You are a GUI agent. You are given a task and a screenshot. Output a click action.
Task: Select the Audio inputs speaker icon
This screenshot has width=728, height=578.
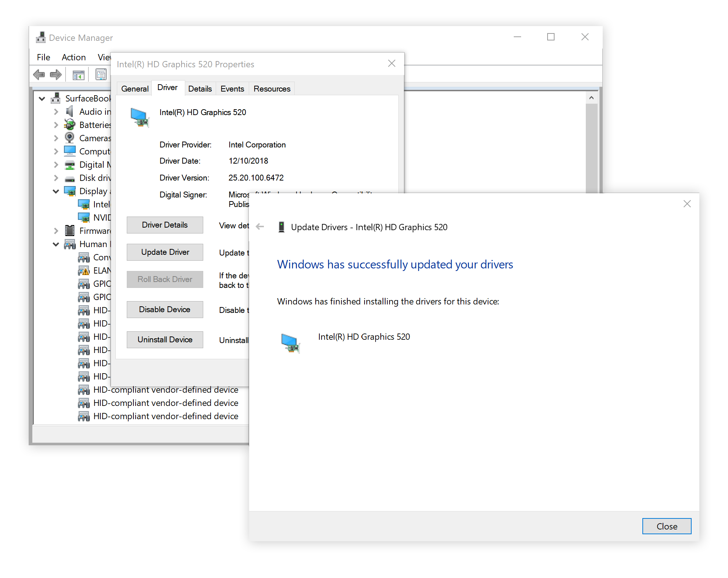pos(69,111)
